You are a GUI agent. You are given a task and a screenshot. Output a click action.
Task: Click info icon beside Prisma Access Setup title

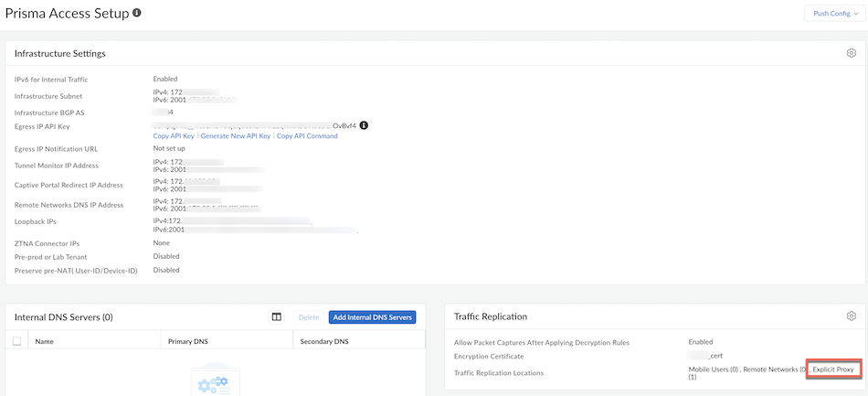coord(137,14)
